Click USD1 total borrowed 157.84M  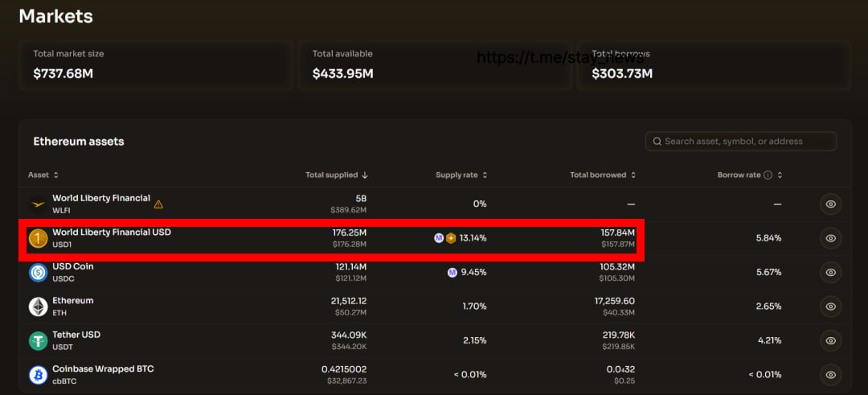618,232
